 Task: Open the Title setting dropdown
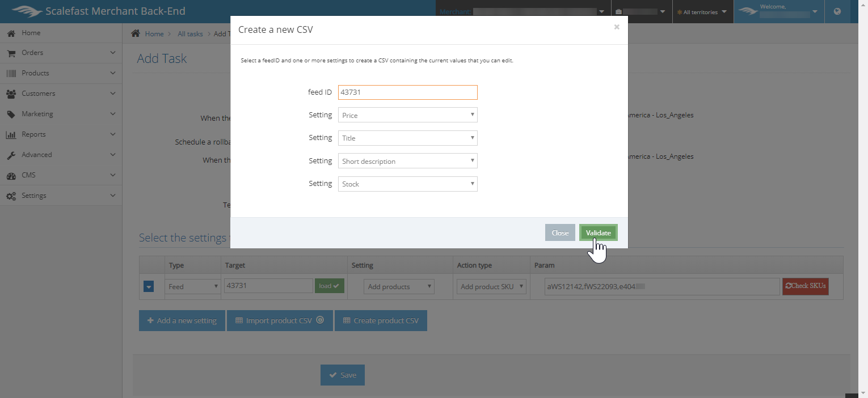(x=407, y=138)
